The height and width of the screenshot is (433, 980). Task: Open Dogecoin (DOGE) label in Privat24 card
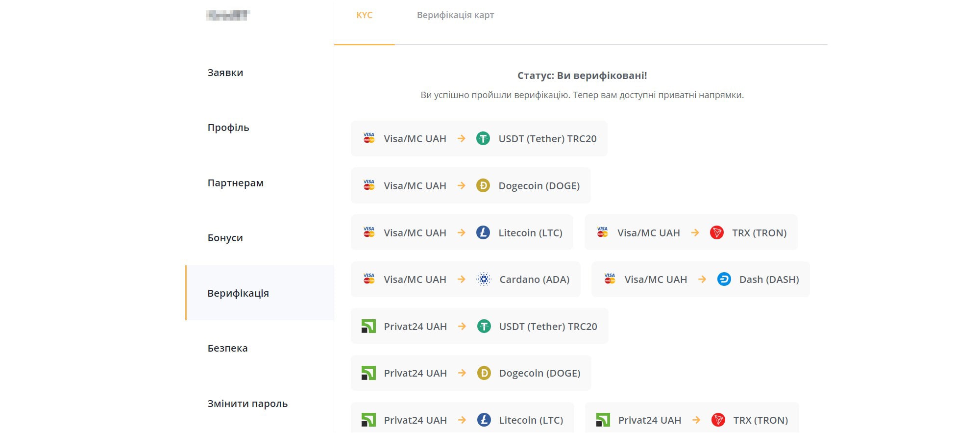[539, 373]
